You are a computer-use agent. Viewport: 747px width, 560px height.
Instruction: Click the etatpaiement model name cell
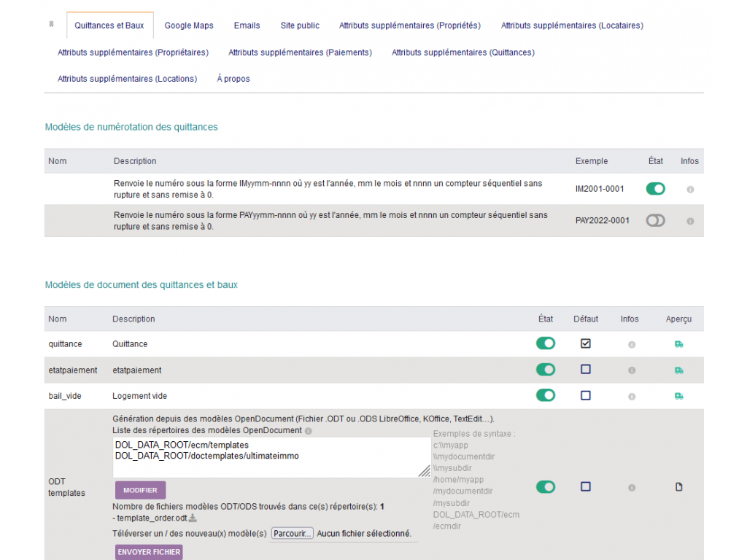coord(73,370)
